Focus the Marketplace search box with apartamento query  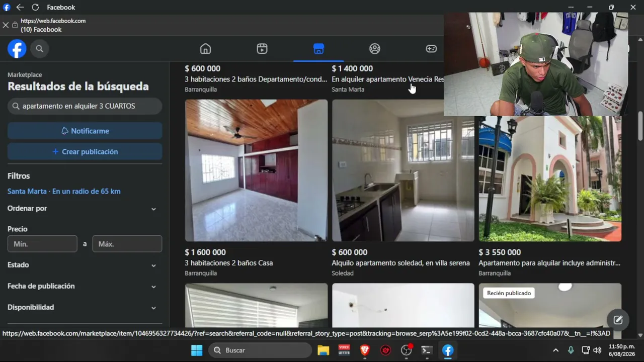85,106
